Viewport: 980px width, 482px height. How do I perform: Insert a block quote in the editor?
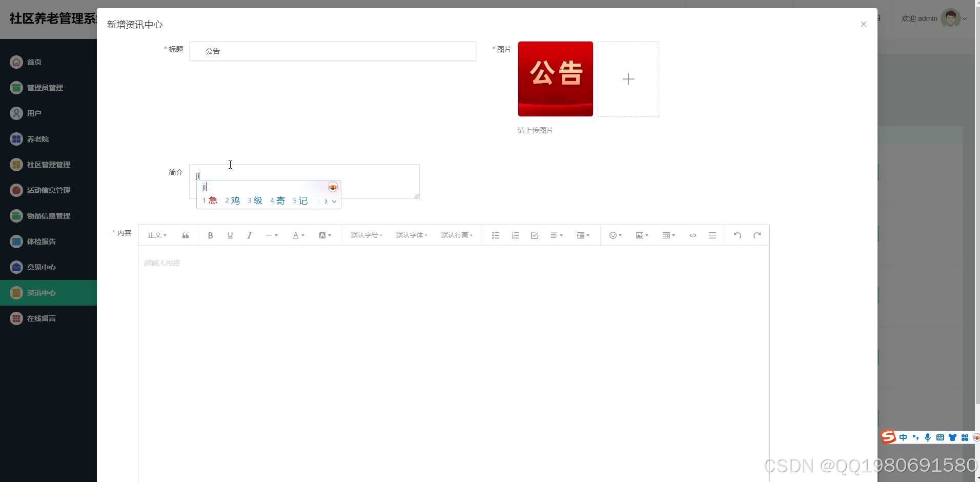[x=186, y=235]
